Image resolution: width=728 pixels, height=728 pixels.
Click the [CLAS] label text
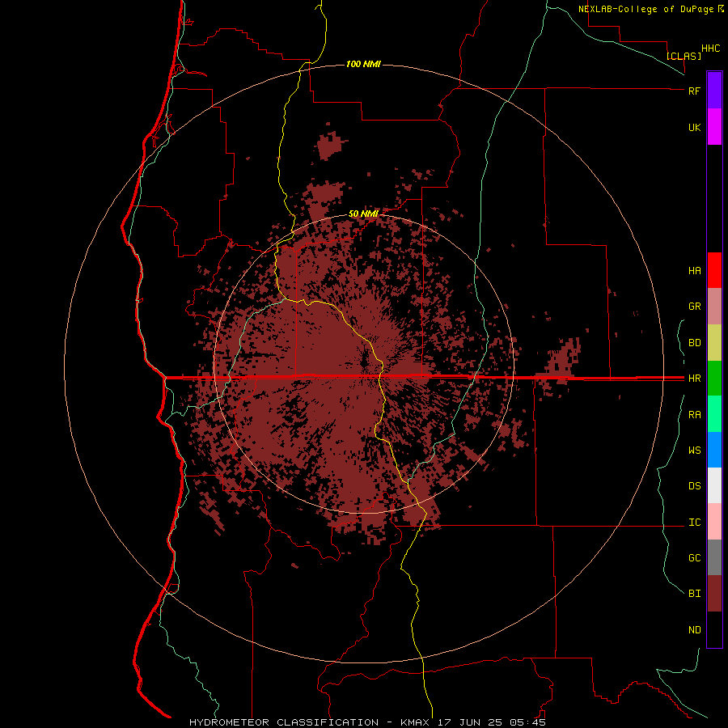pos(684,56)
